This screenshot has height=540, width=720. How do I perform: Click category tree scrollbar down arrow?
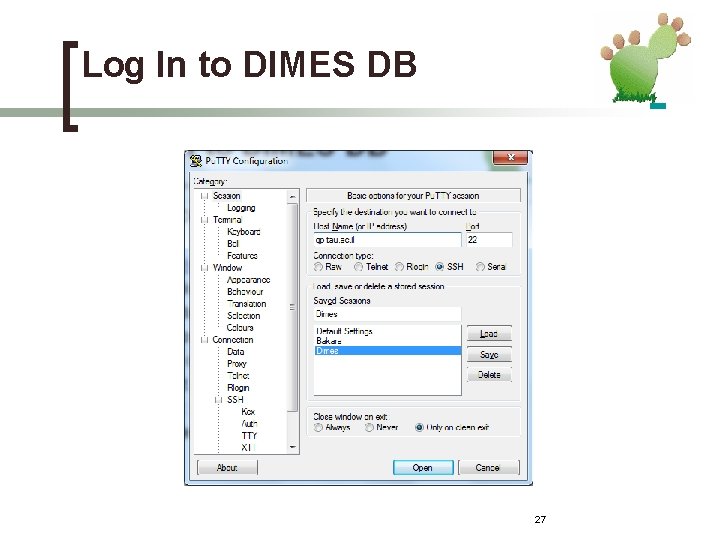click(292, 447)
